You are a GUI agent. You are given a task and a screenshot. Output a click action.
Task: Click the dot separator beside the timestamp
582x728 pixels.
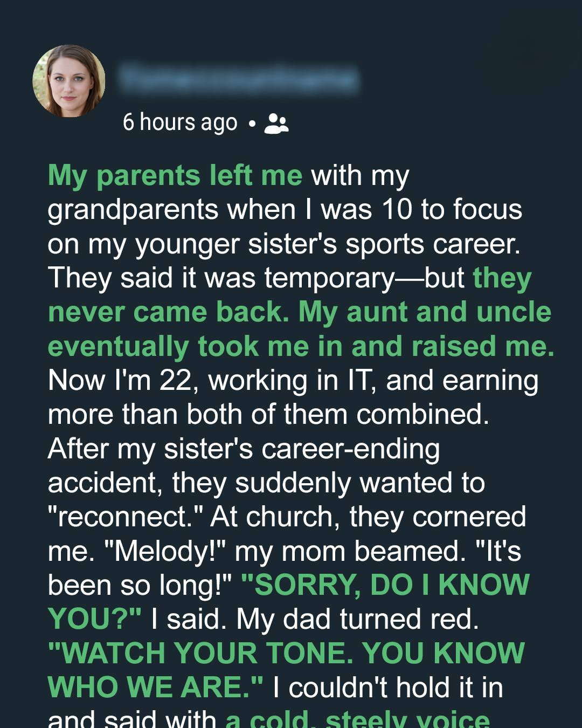[x=252, y=123]
